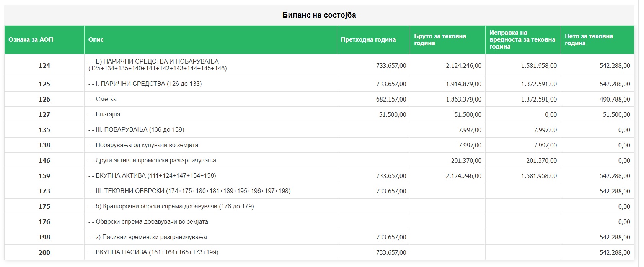Click gross value 1.914.879,00

click(463, 84)
